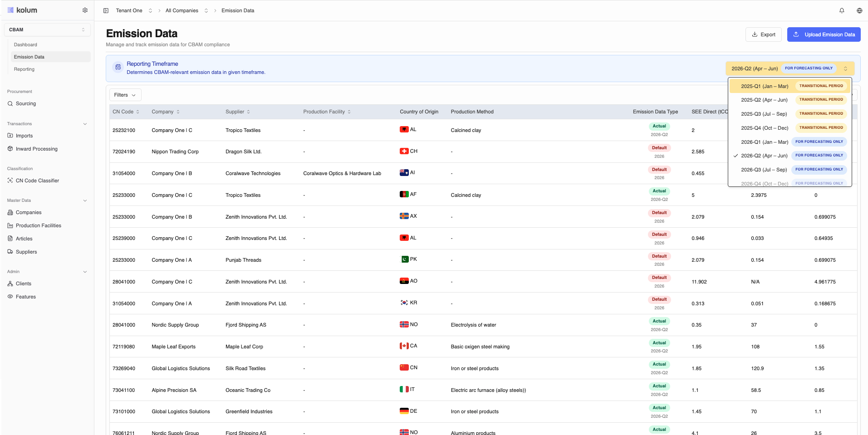Select 2026-Q3 (Jul – Sep) timeframe option
868x435 pixels.
(790, 170)
